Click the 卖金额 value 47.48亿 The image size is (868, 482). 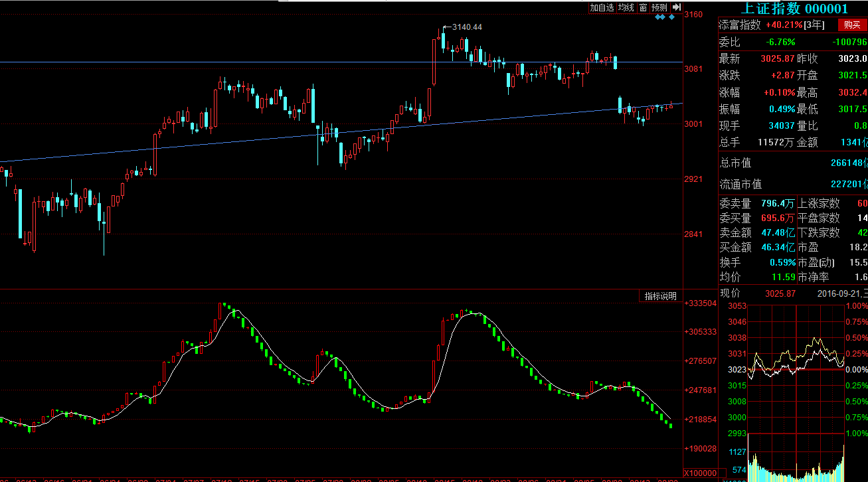pos(778,232)
